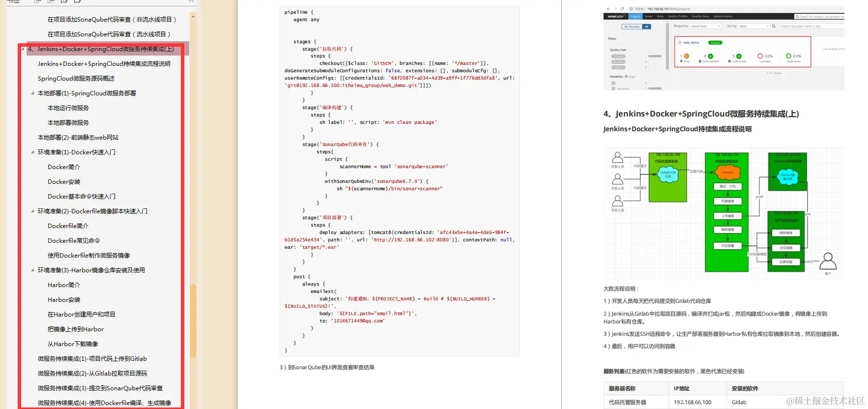Collapse the '环境准备(2)-Dockerfile镜像脚本快速入门' bookmark node
This screenshot has width=868, height=409.
tap(33, 211)
